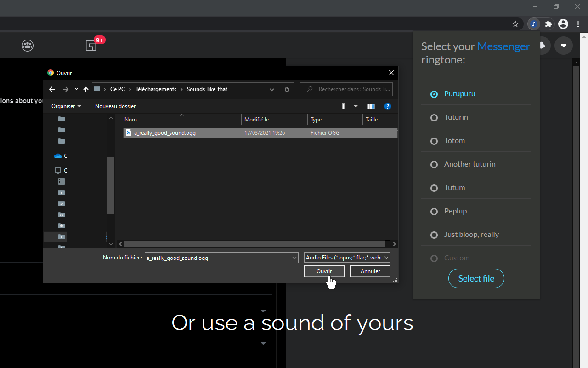
Task: Click the browser profile avatar icon
Action: [563, 24]
